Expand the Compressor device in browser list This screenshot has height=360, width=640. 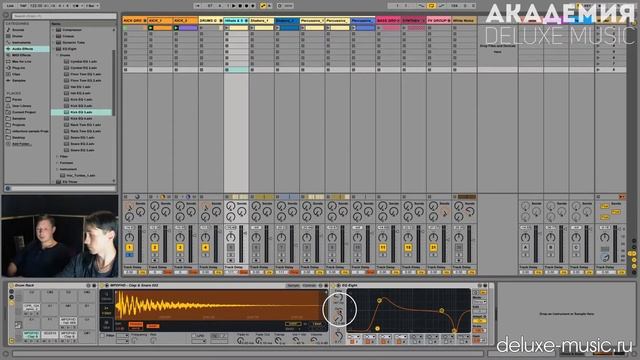53,30
